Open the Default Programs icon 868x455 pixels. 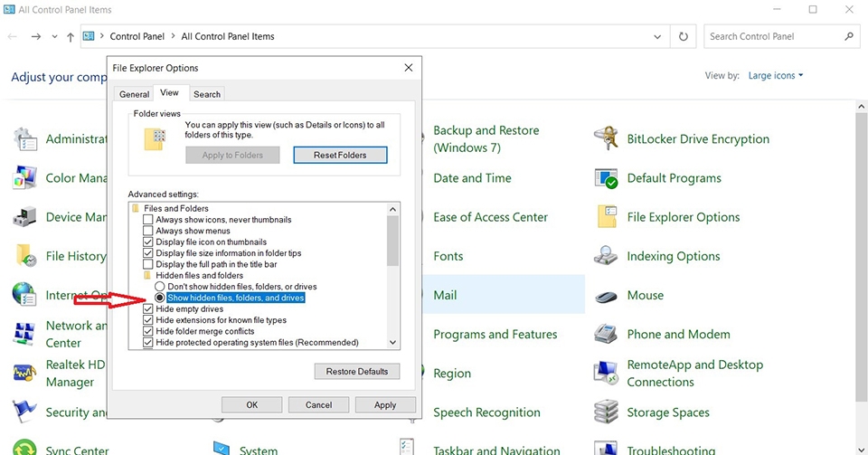606,178
